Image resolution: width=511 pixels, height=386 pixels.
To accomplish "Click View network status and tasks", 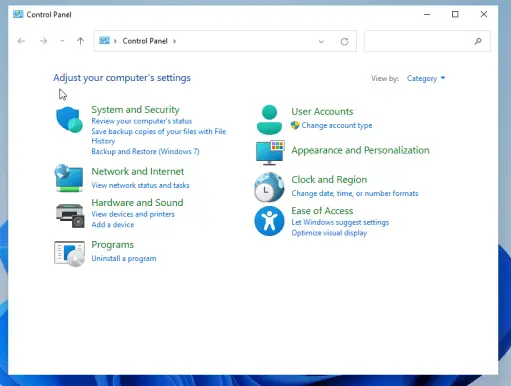I will pos(140,185).
